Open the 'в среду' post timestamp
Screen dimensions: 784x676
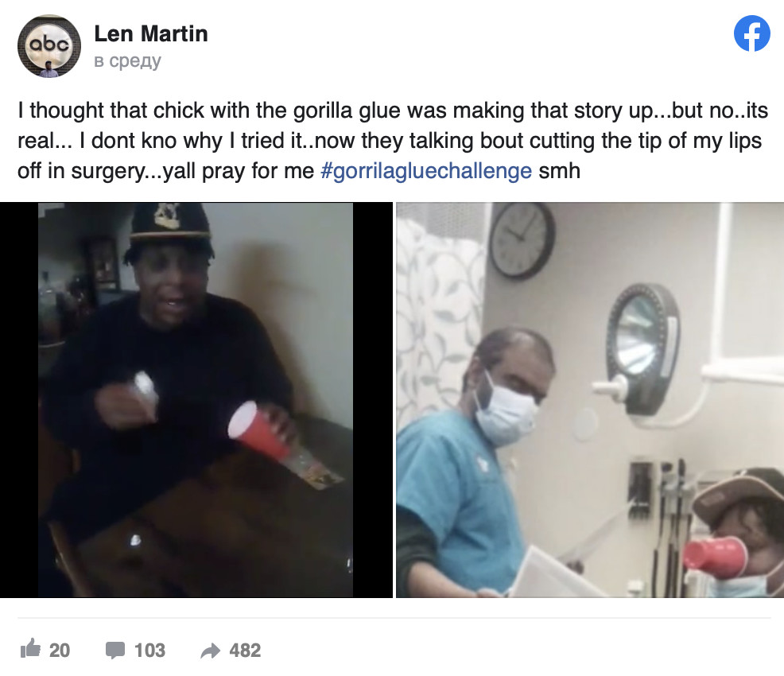coord(127,60)
